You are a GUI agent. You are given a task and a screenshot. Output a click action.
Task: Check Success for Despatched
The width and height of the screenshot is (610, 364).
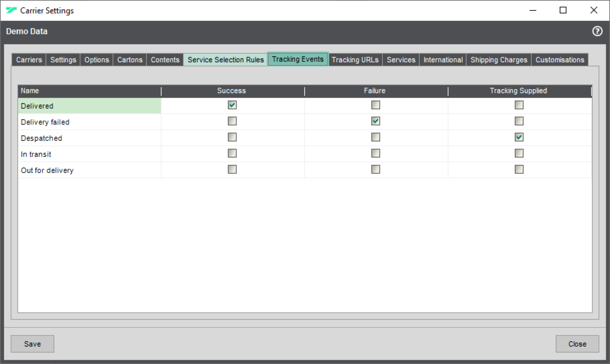click(232, 137)
